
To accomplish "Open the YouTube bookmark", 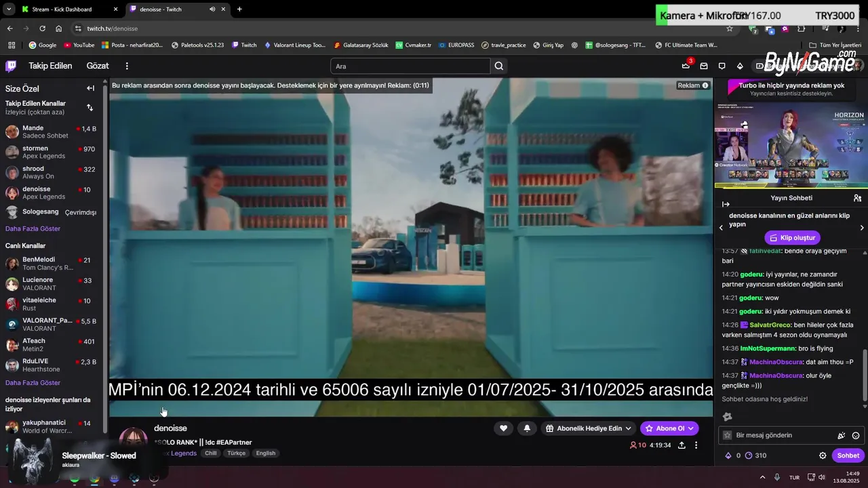I will [x=79, y=45].
